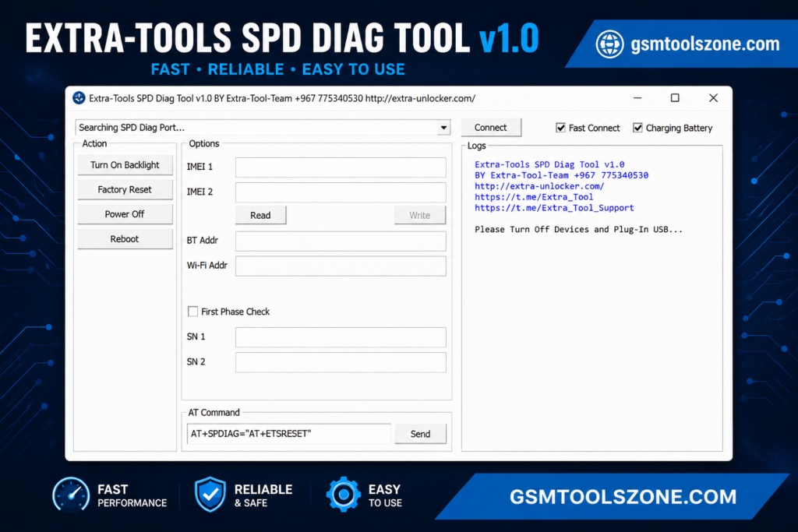The image size is (798, 532).
Task: Click the Read button
Action: (x=260, y=215)
